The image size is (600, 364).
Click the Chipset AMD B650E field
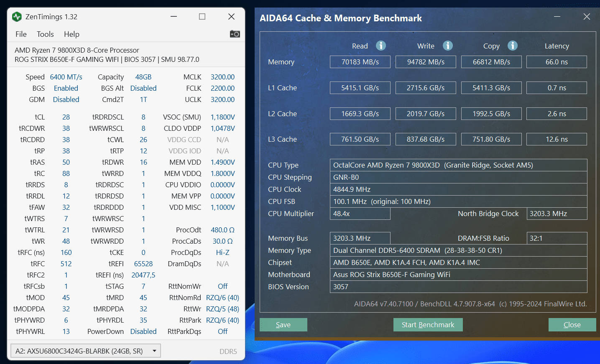point(458,262)
